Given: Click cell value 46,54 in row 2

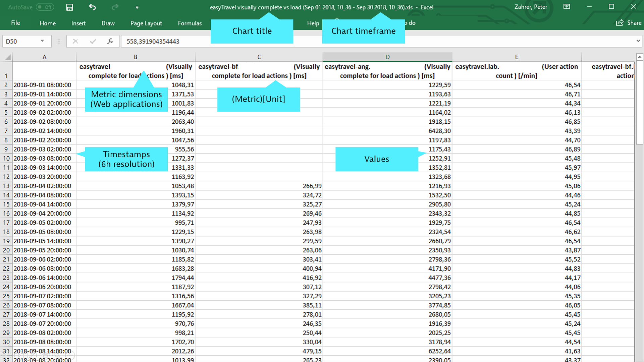Looking at the screenshot, I should coord(517,85).
